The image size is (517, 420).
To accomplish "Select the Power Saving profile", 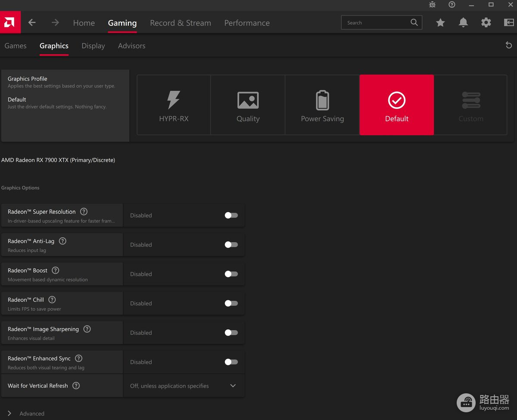I will (322, 105).
